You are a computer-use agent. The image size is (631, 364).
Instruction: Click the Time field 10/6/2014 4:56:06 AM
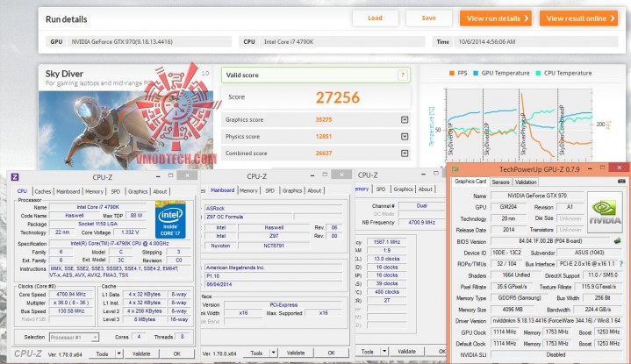[535, 42]
